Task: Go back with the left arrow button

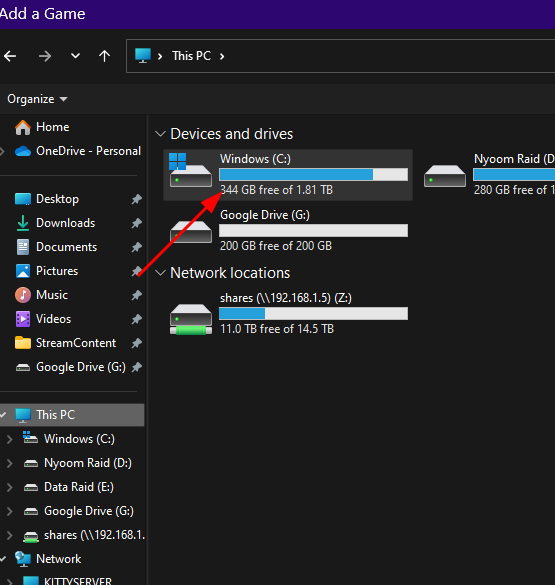Action: click(10, 56)
